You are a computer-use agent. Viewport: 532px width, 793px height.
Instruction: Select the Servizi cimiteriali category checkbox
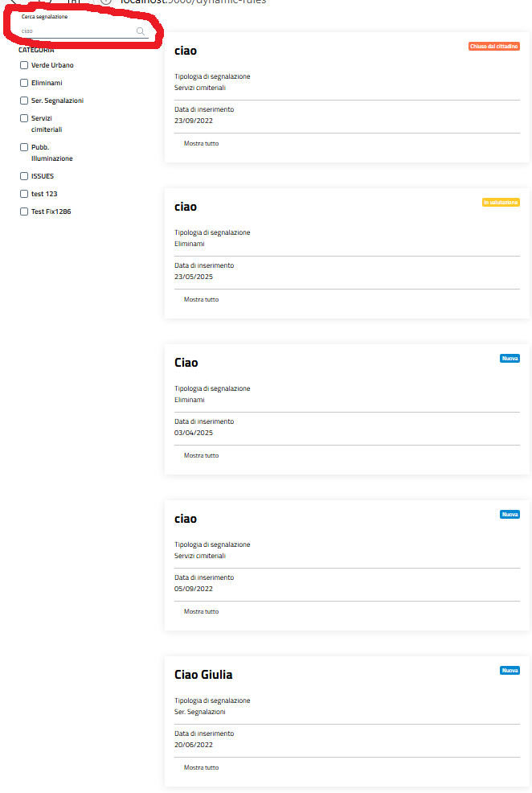coord(24,118)
